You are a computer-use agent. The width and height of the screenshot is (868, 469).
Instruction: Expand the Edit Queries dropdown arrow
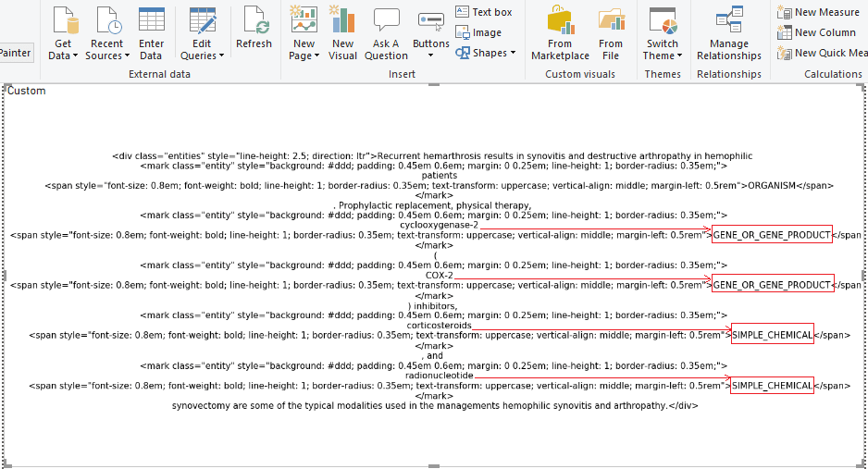click(221, 56)
